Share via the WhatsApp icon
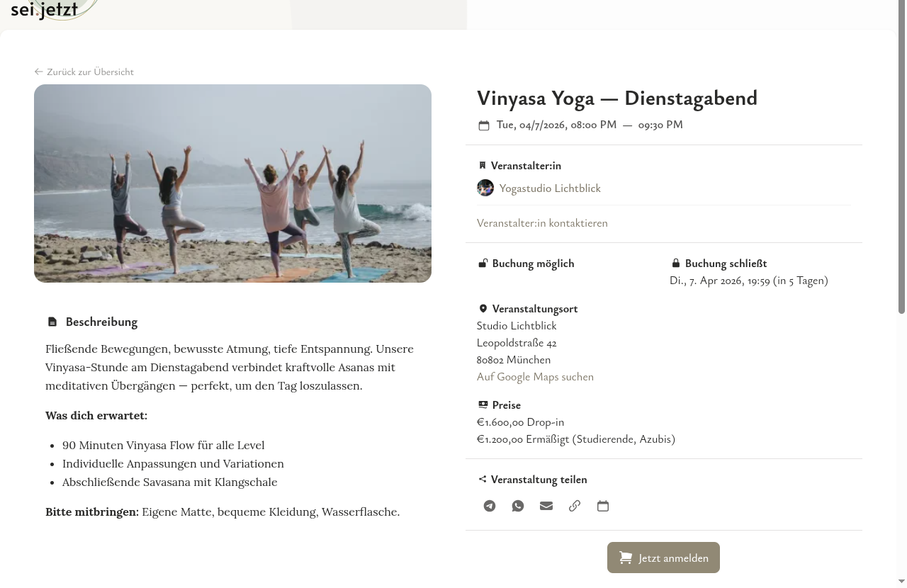Viewport: 907px width, 588px height. pyautogui.click(x=517, y=506)
